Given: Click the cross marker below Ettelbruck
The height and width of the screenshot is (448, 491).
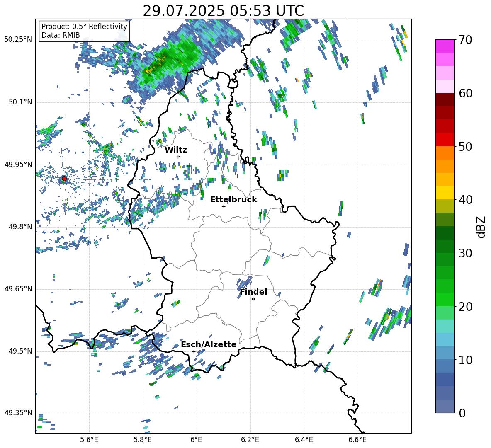Looking at the screenshot, I should (x=224, y=206).
